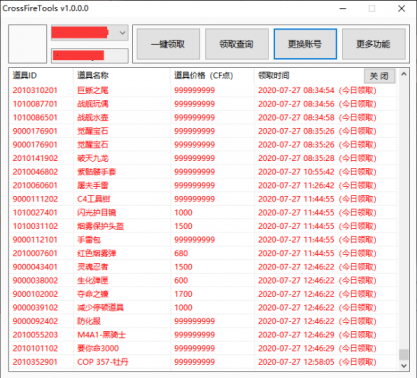Screen dimensions: 417x378
Task: Click ID cell 2010101102
Action: pyautogui.click(x=35, y=349)
